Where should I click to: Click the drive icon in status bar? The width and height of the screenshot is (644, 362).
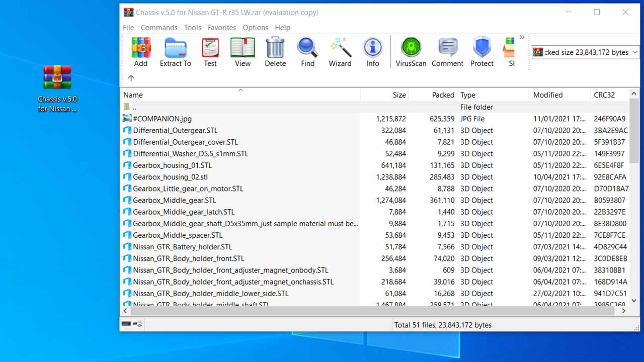point(126,324)
